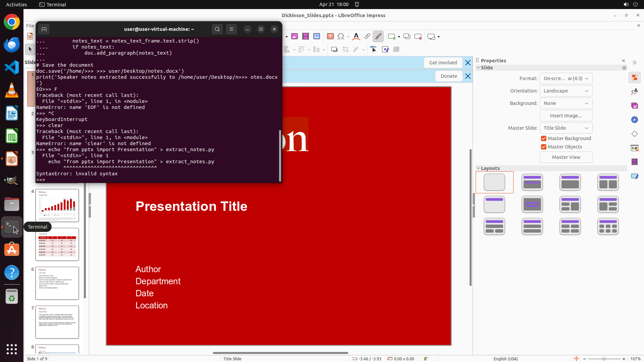Open the Navigator sidebar icon
Image resolution: width=644 pixels, height=362 pixels.
point(635,120)
